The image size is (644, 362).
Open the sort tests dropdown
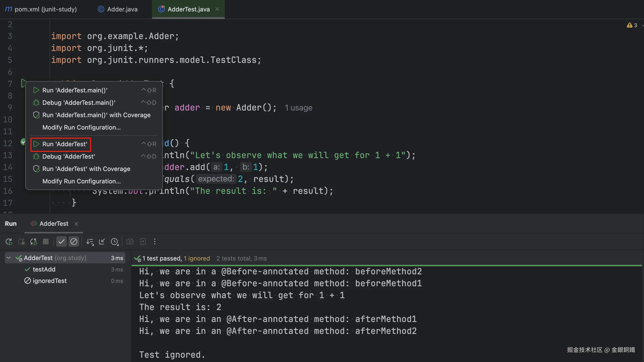90,241
